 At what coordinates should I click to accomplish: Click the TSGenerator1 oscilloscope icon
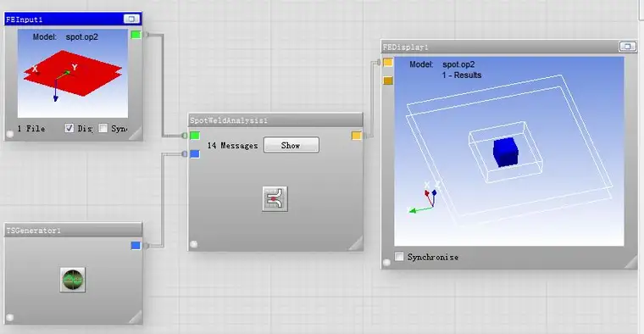tap(73, 280)
